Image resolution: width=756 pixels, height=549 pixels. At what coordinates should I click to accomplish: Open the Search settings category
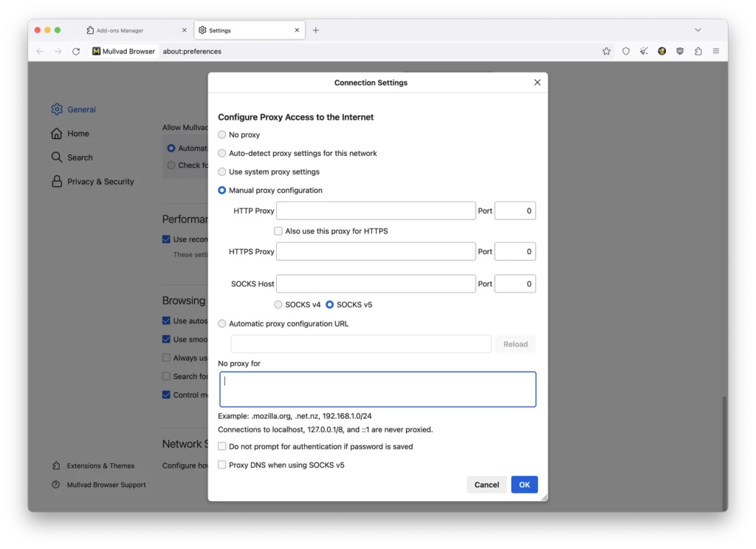[72, 157]
